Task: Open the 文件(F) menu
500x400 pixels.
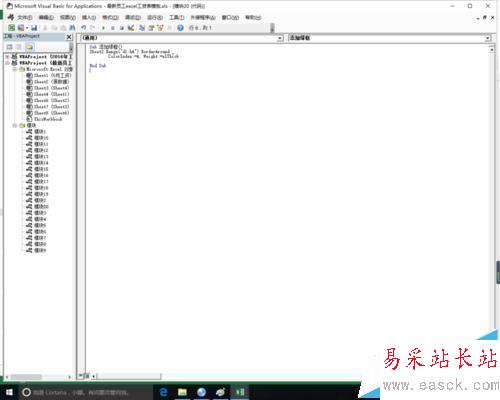Action: click(25, 17)
